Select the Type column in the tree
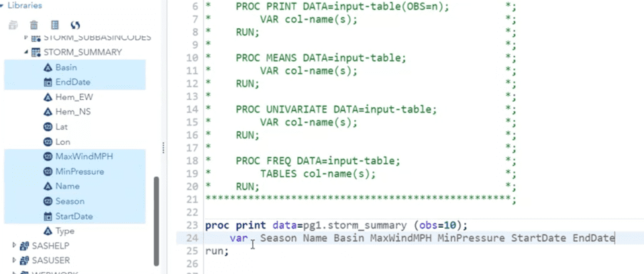 point(64,230)
